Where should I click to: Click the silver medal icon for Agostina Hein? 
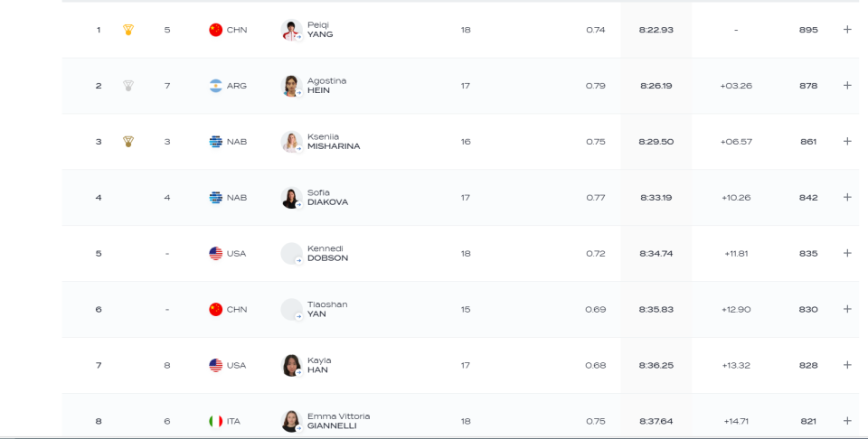(128, 86)
